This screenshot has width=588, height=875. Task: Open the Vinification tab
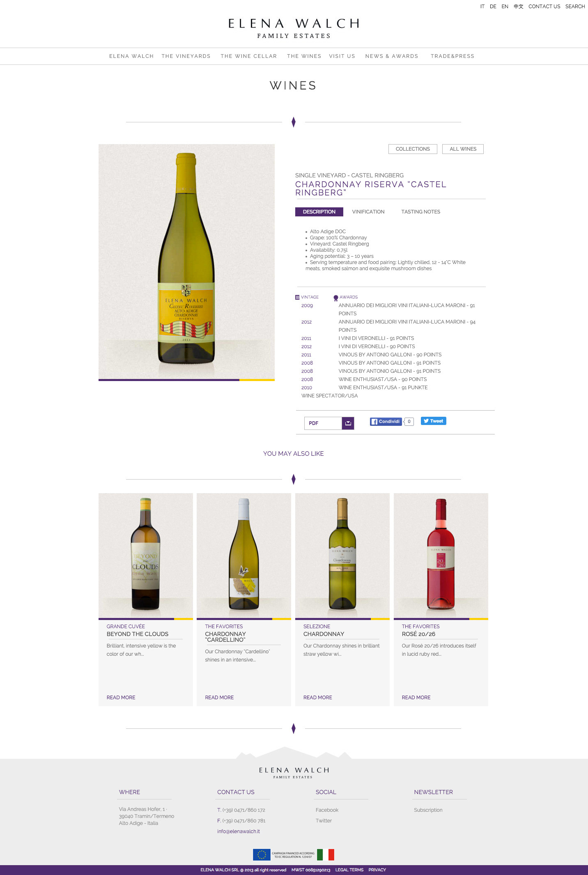368,212
